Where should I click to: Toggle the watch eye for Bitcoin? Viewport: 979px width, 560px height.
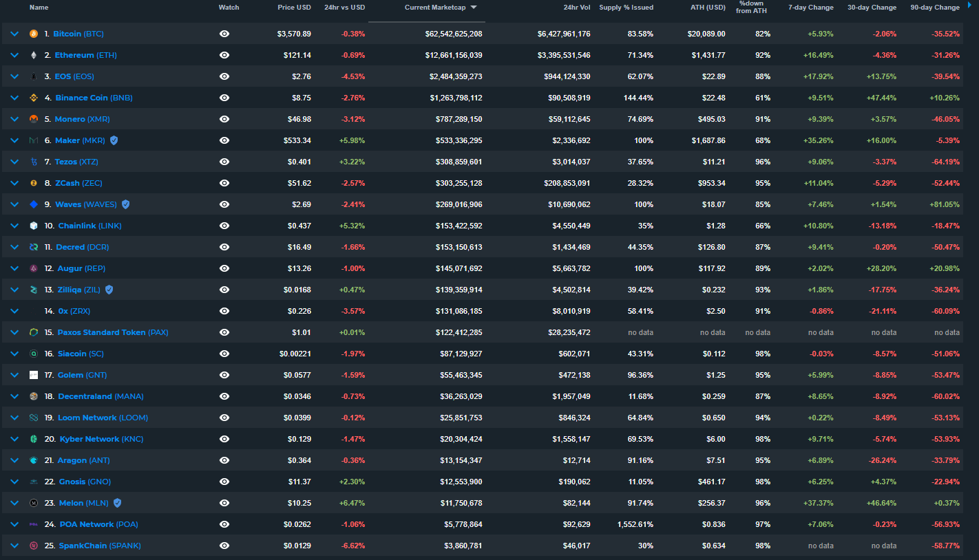click(224, 34)
